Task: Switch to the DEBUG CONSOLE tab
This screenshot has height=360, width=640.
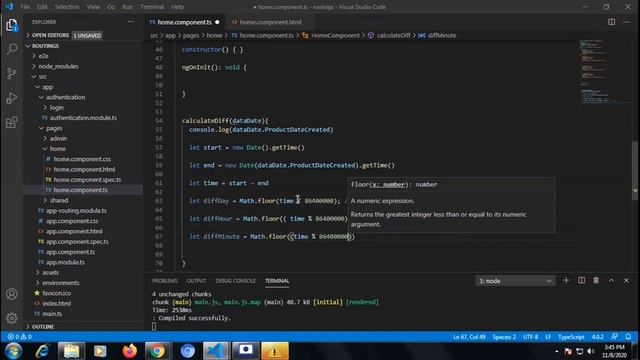Action: click(x=235, y=281)
